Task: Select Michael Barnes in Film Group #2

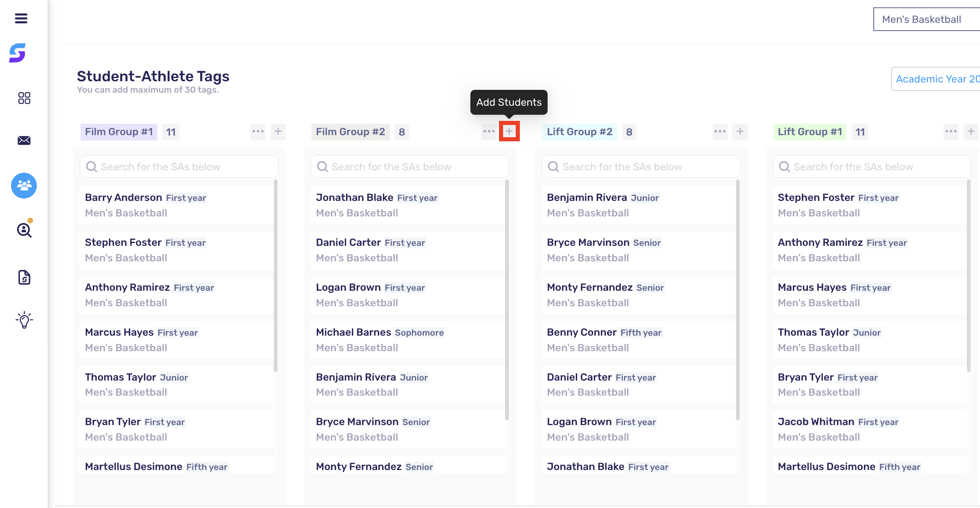Action: click(x=407, y=340)
